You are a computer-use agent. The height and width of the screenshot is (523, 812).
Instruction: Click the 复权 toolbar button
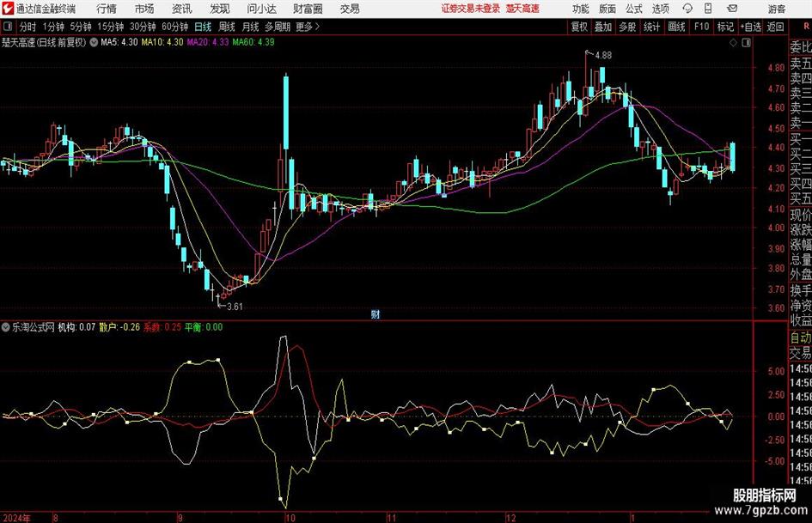point(579,27)
